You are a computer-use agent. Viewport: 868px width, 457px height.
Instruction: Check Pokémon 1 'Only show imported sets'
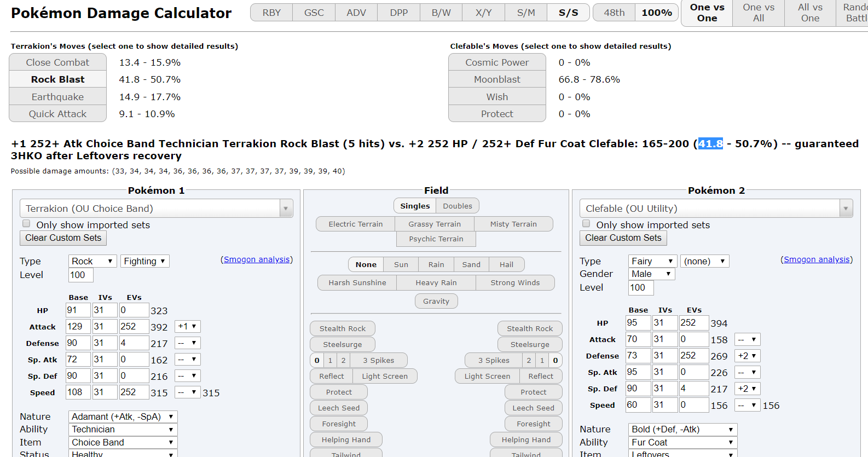[x=26, y=224]
